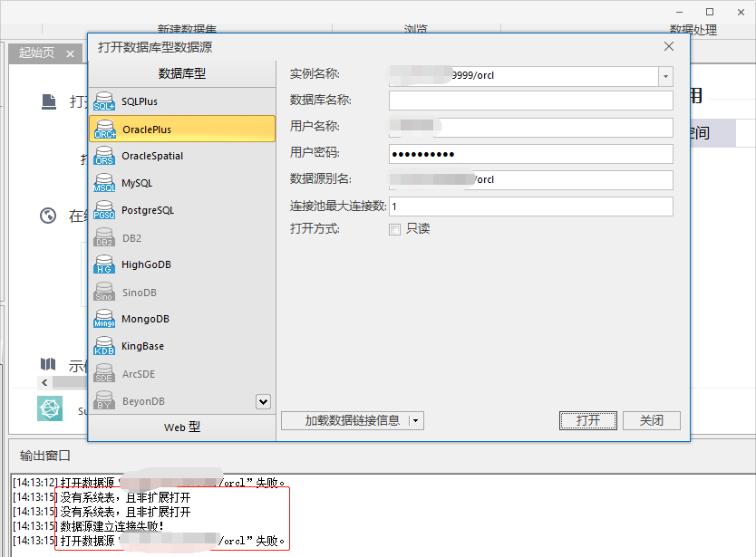The width and height of the screenshot is (756, 557).
Task: Choose the OraclePlus database icon
Action: click(x=104, y=130)
